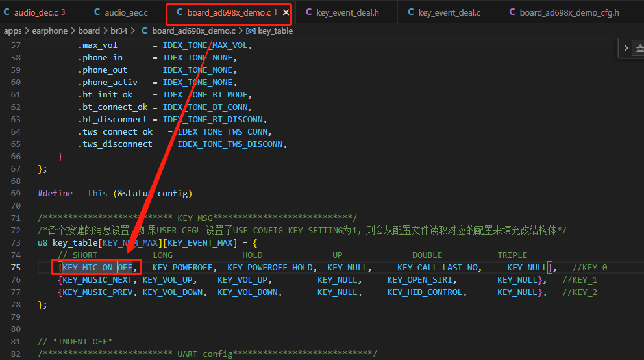The width and height of the screenshot is (644, 360).
Task: Click the KEY MSG comment banner on line 71
Action: coord(197,218)
